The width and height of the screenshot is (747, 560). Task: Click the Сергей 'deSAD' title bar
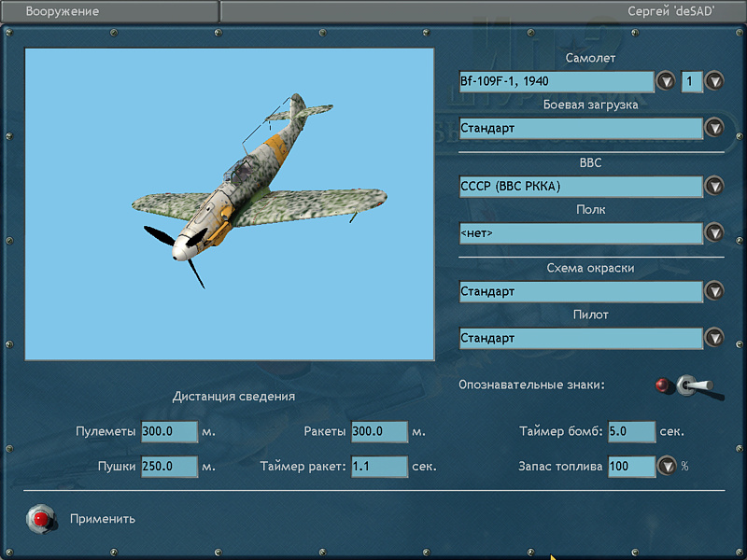[483, 12]
